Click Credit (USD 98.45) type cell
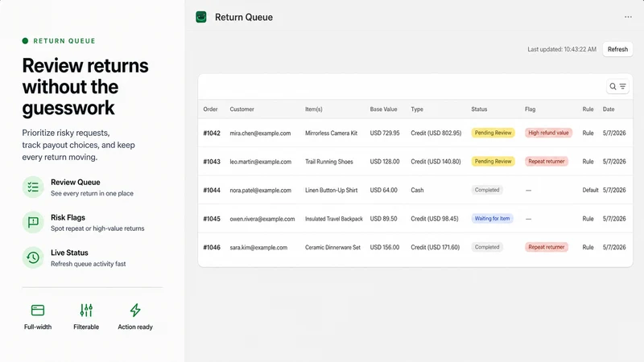Viewport: 644px width, 362px height. pyautogui.click(x=435, y=219)
